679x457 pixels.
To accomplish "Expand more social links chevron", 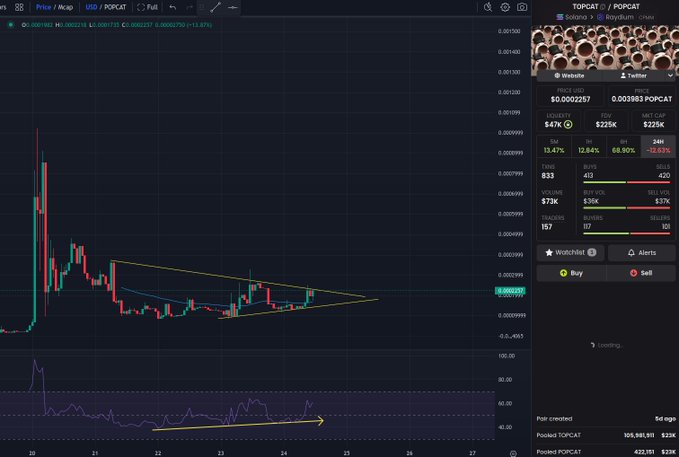I will pos(670,75).
